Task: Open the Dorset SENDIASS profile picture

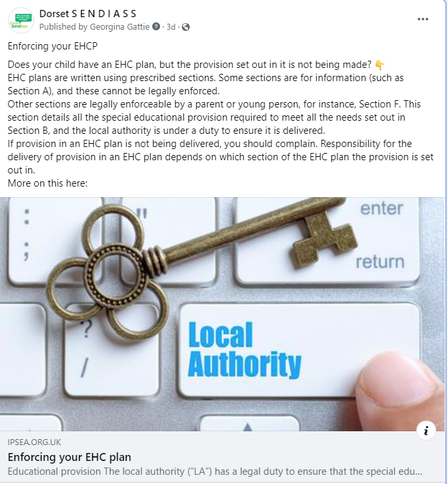Action: point(20,20)
